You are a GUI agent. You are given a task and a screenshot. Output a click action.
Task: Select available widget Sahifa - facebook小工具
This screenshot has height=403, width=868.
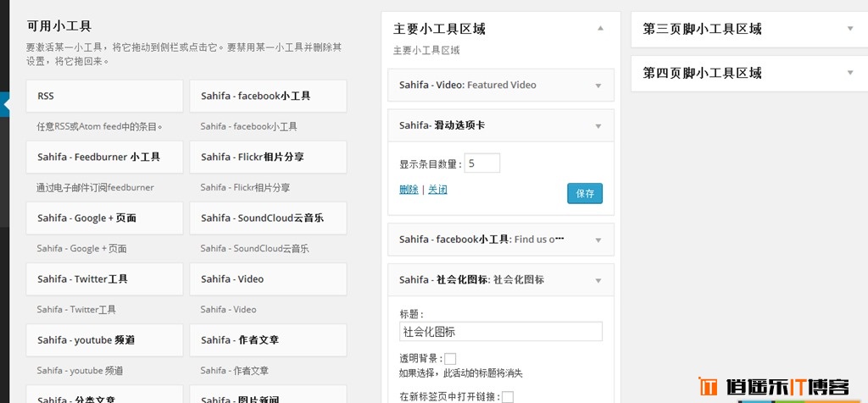coord(268,97)
